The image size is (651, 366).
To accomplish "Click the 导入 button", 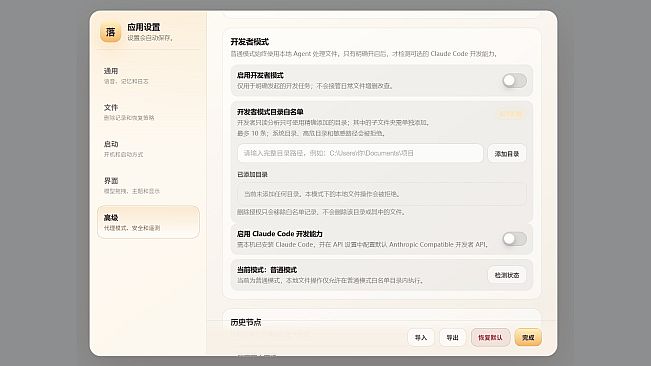I will pos(421,337).
